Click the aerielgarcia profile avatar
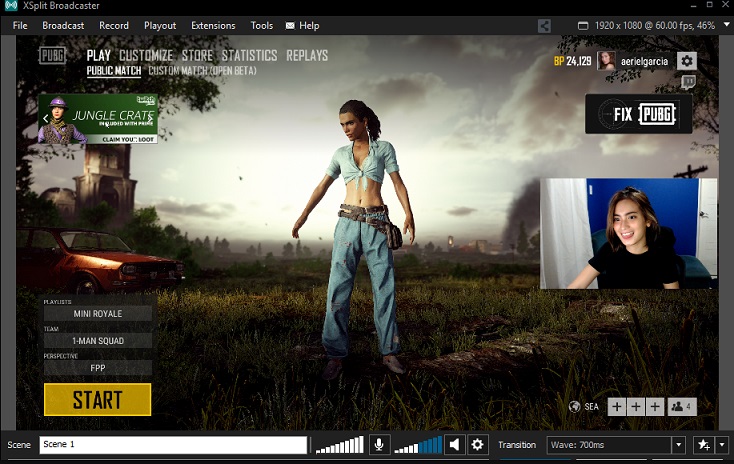The width and height of the screenshot is (734, 464). (x=606, y=61)
